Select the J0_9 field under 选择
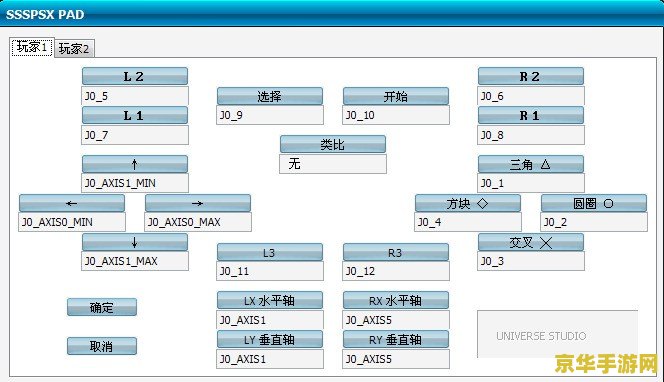 (x=270, y=115)
